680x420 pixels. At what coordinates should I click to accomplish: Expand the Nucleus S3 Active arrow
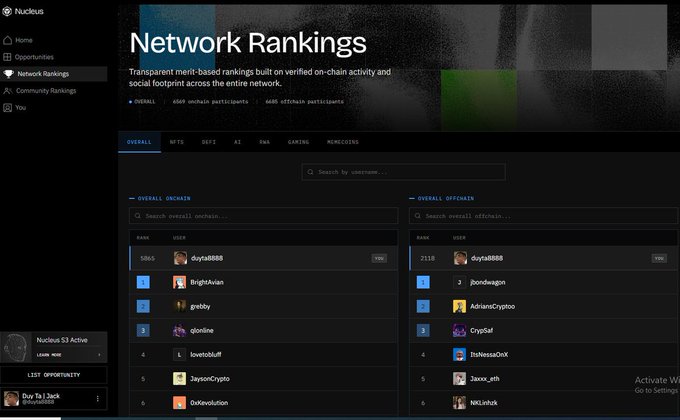tap(99, 355)
